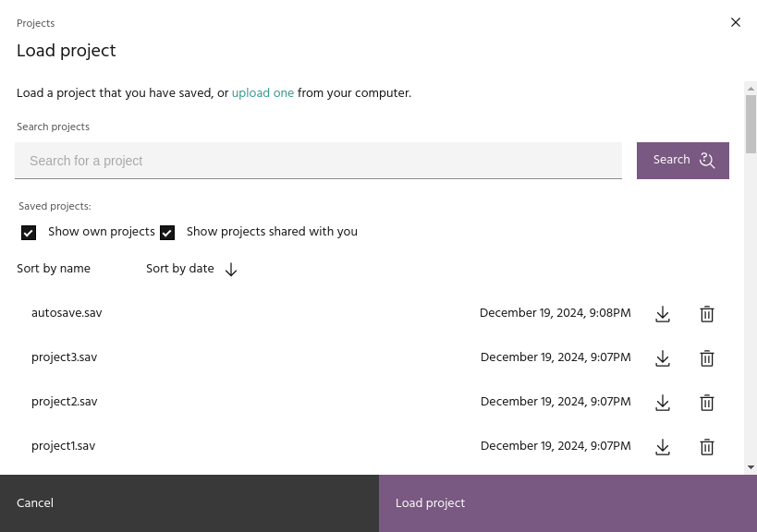
Task: Download project3.sav to computer
Action: [663, 358]
